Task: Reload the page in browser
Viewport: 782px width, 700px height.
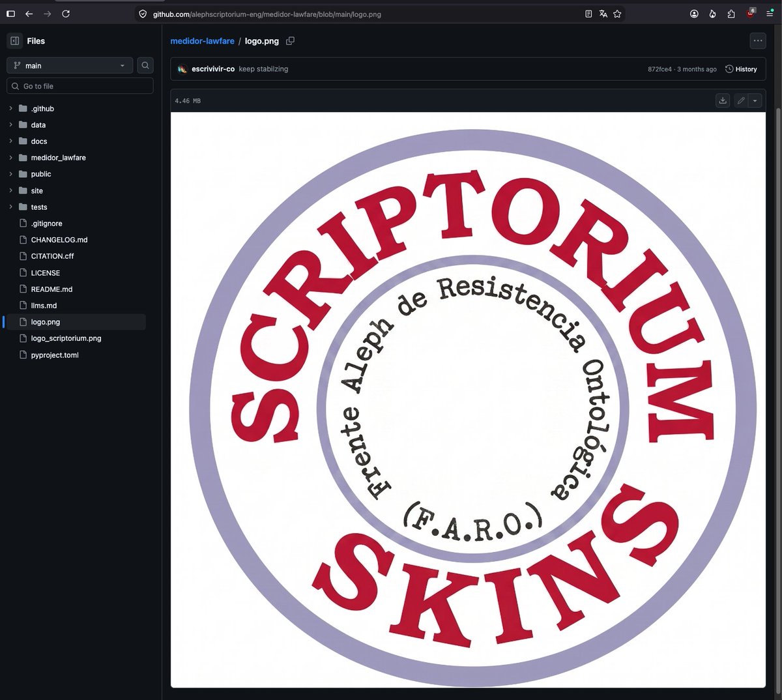Action: pos(66,13)
